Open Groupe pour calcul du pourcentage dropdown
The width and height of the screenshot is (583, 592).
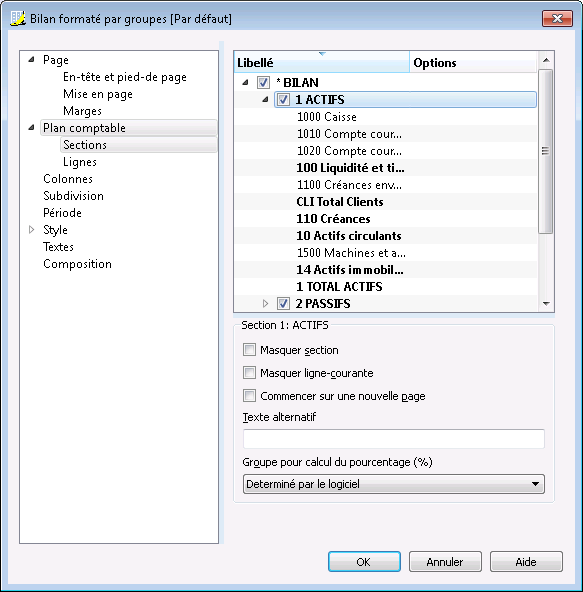(394, 484)
